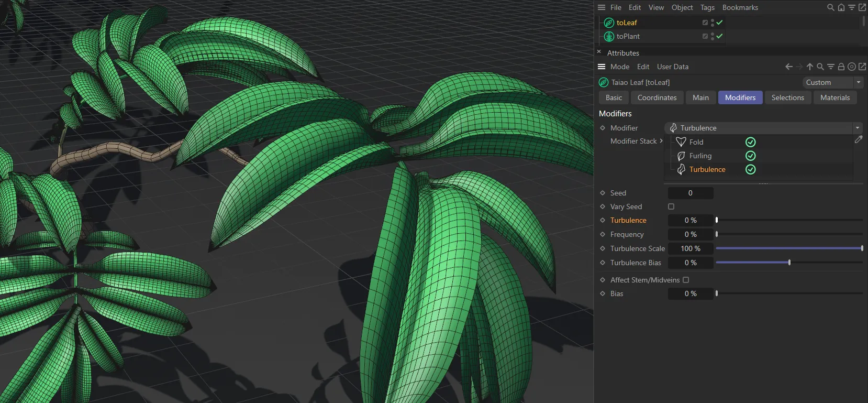Toggle toPlant enabled green checkmark
The height and width of the screenshot is (403, 868).
click(720, 36)
